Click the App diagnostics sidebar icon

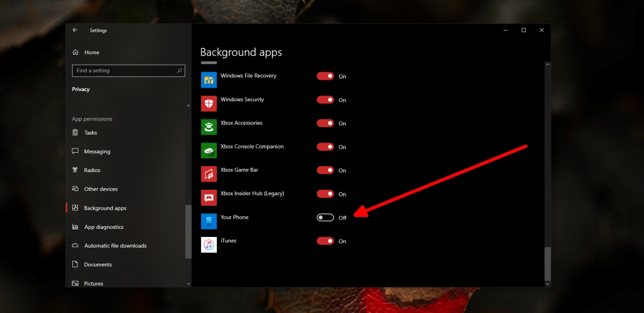pyautogui.click(x=75, y=227)
